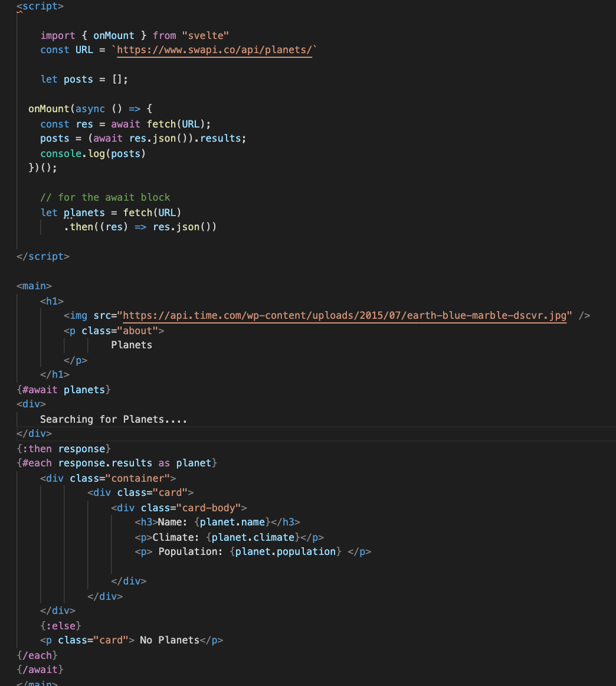616x686 pixels.
Task: Click the closing </script> tag
Action: [42, 256]
